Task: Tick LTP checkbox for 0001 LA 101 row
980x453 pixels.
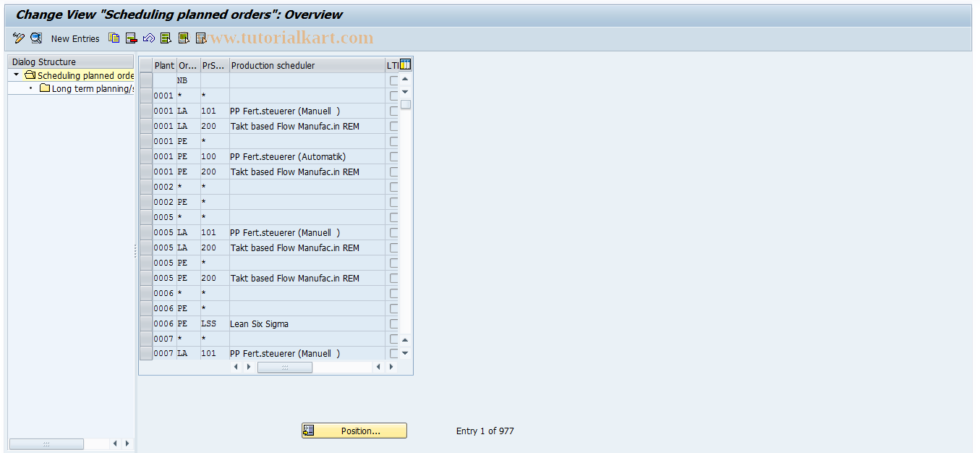Action: (394, 111)
